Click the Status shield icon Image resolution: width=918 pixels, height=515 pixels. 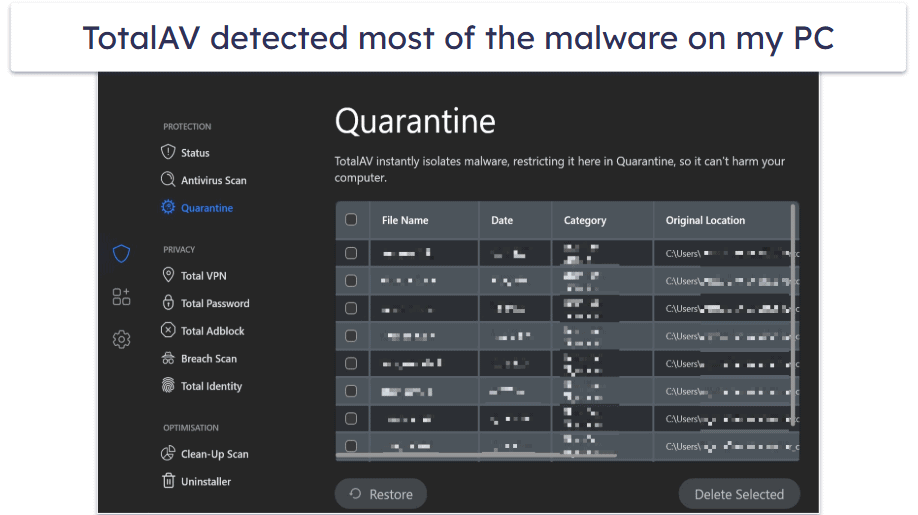click(168, 153)
